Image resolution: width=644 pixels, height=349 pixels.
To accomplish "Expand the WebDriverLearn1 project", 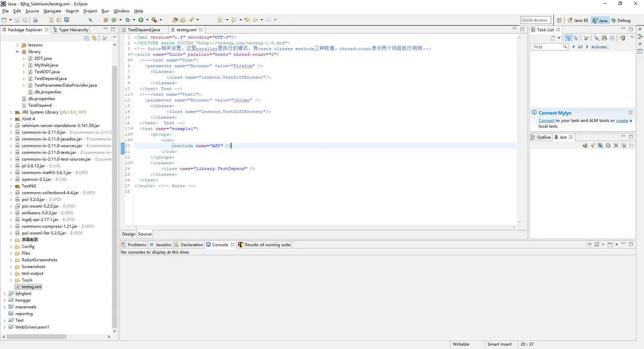I will 5,327.
